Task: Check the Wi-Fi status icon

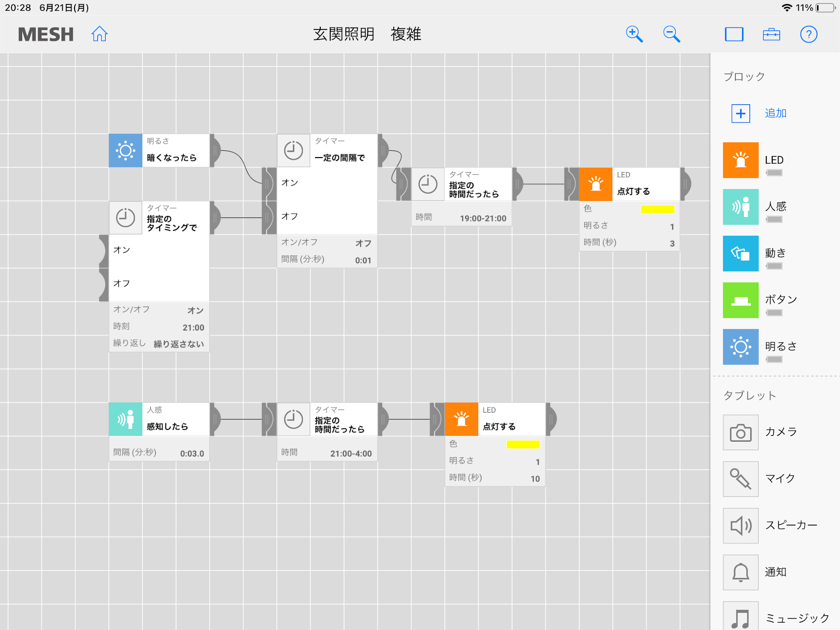Action: pos(787,8)
